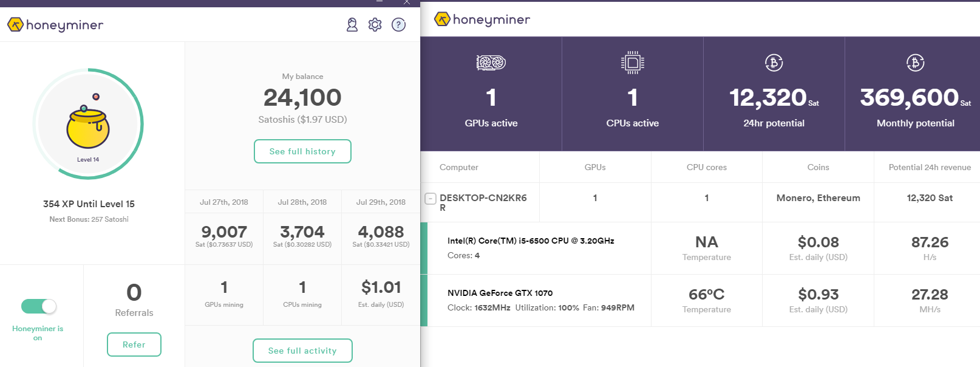Click the Jul 27th, 2018 date header

click(224, 202)
